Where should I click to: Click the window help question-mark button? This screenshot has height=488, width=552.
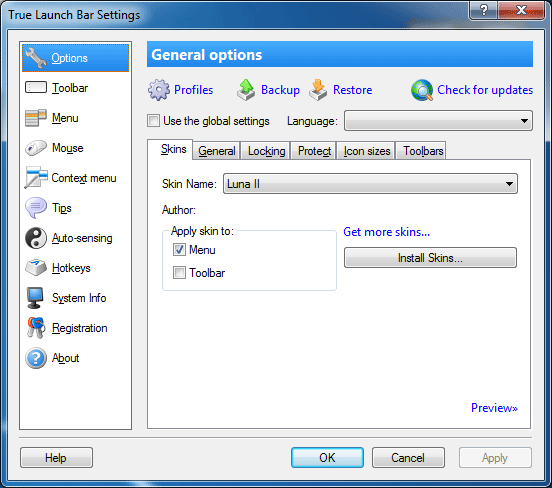(x=484, y=10)
